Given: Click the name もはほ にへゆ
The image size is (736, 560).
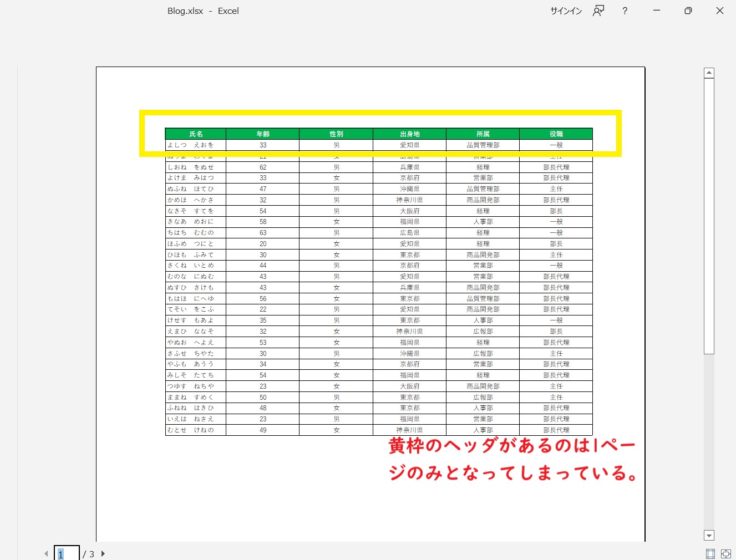Looking at the screenshot, I should (x=191, y=299).
